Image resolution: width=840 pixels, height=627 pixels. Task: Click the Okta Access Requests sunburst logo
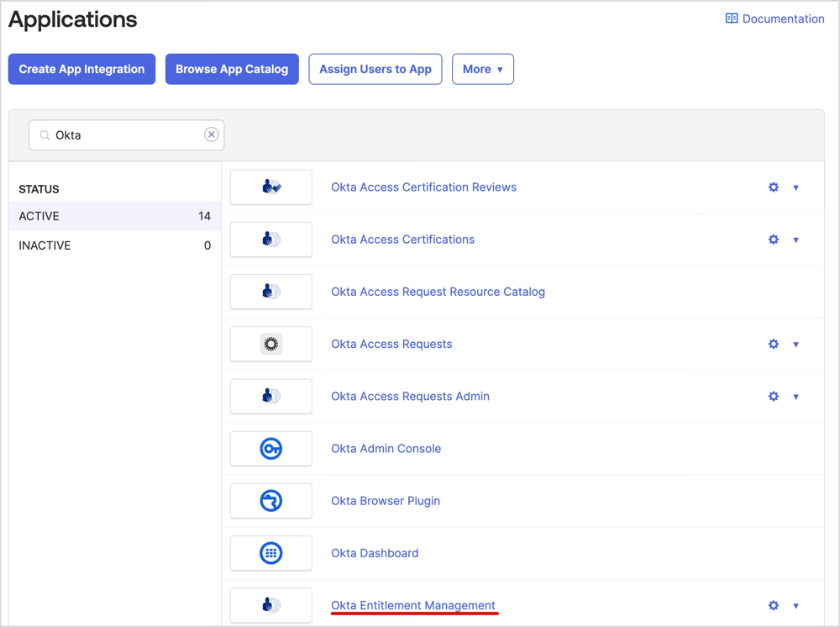(x=271, y=344)
